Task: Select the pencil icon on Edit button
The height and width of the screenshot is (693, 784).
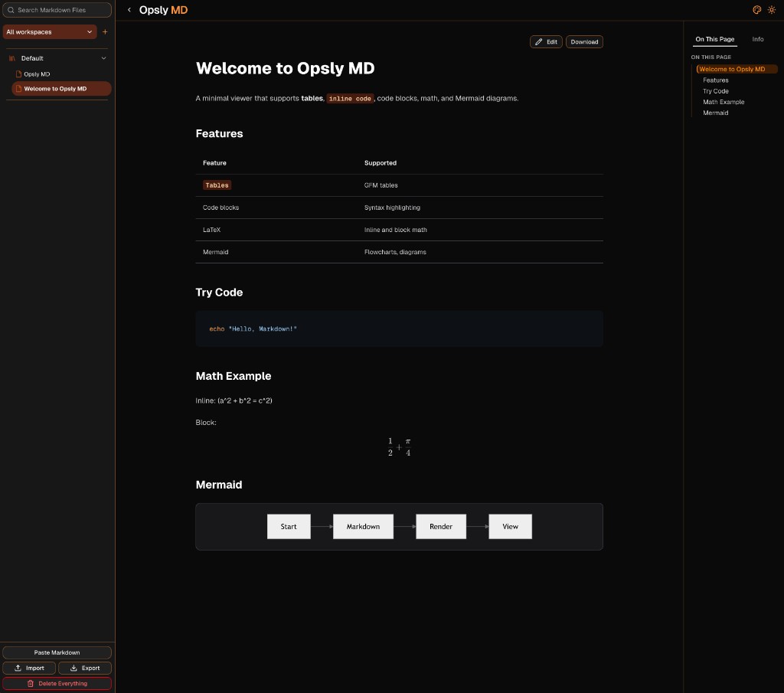Action: [539, 41]
